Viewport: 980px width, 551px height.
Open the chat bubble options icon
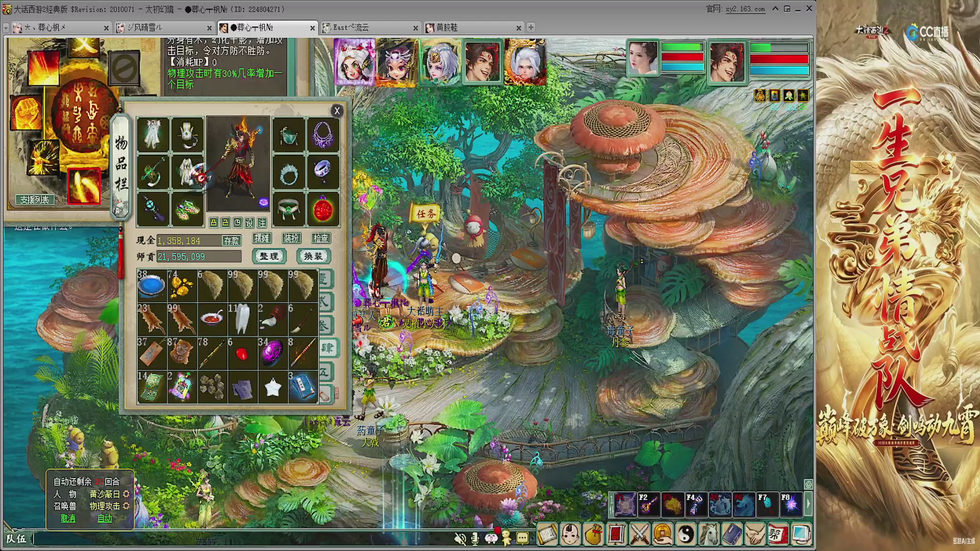pos(522,538)
